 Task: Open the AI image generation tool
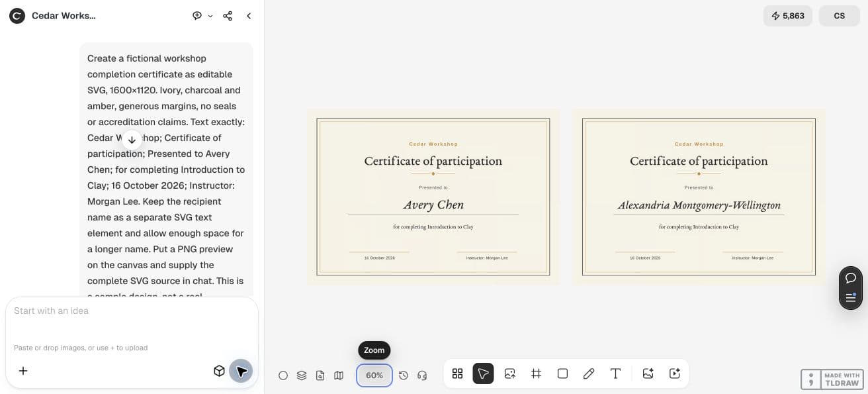click(648, 373)
